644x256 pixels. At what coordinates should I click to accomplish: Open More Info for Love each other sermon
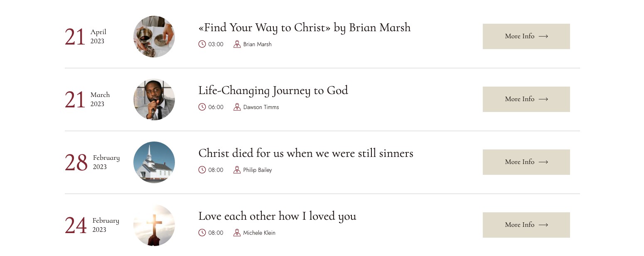526,225
